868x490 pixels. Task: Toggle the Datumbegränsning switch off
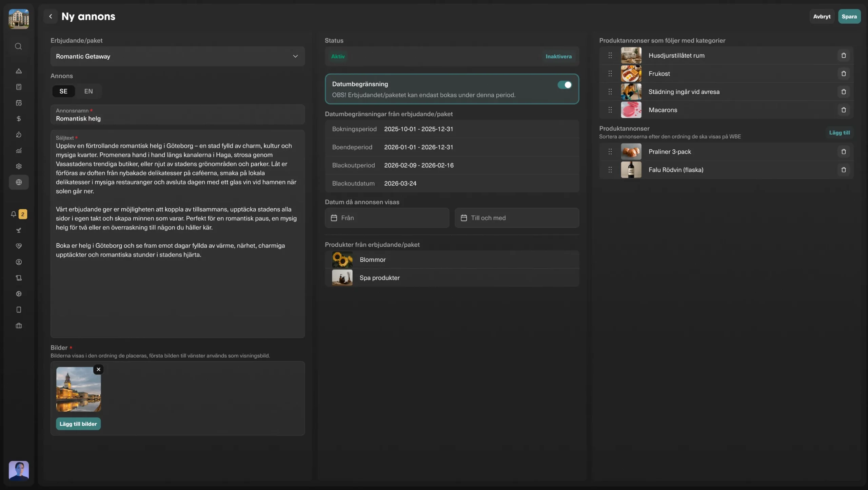pos(565,85)
